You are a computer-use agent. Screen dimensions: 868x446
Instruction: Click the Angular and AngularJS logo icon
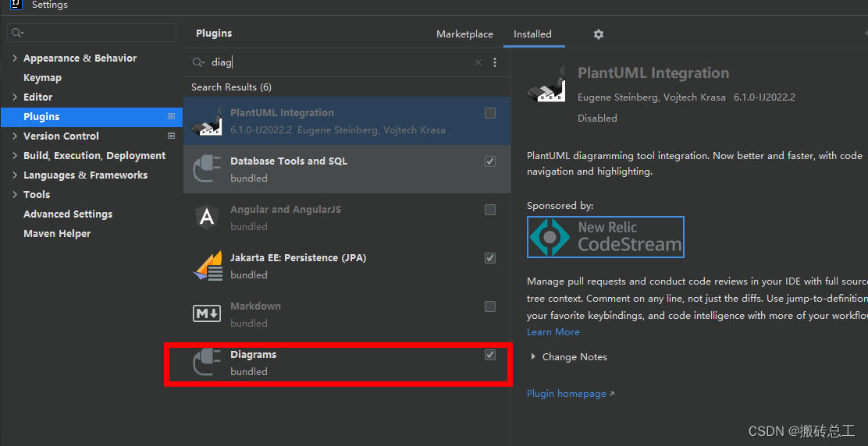(207, 218)
